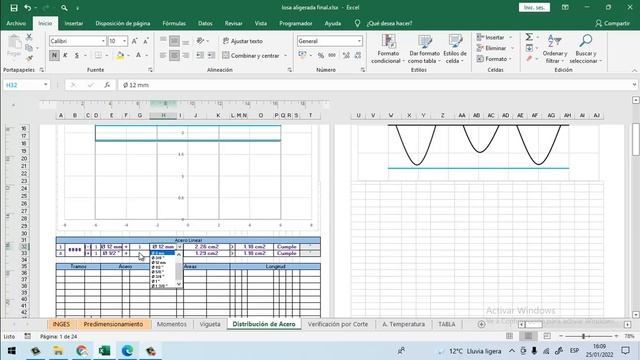Click Insertar cells button
This screenshot has width=640, height=360.
(x=491, y=38)
